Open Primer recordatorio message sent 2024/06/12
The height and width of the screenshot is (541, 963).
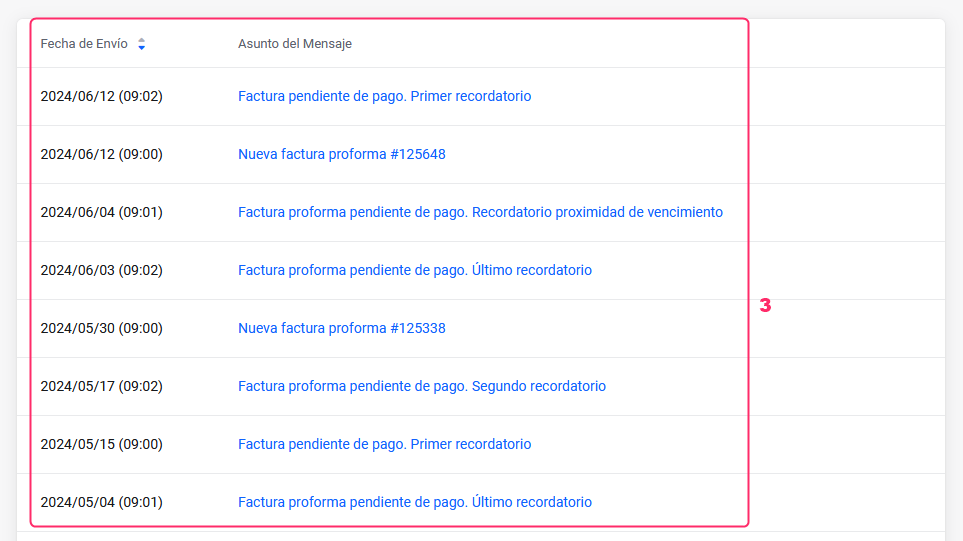tap(384, 97)
